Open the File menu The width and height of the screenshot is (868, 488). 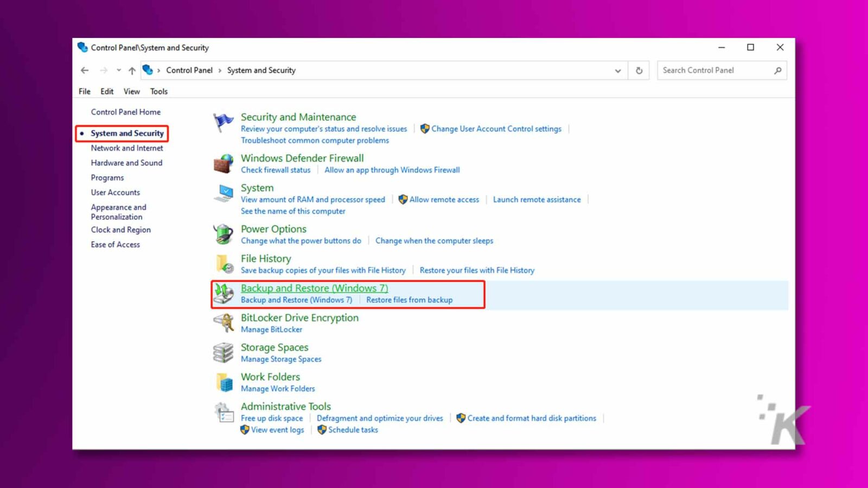[85, 92]
